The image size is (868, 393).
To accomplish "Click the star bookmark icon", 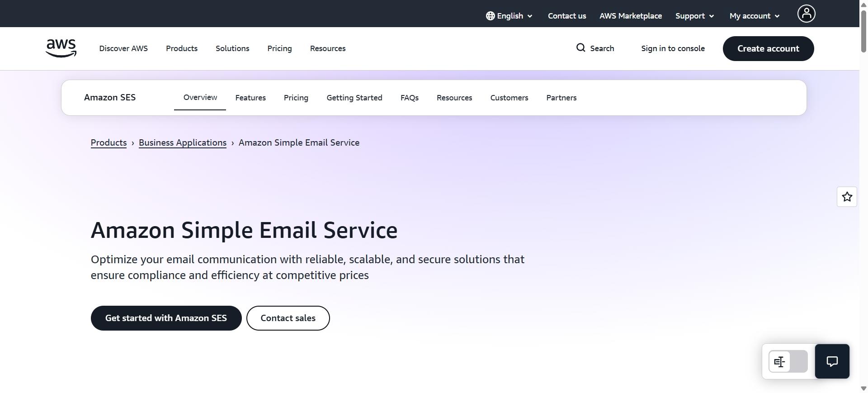I will (x=847, y=197).
